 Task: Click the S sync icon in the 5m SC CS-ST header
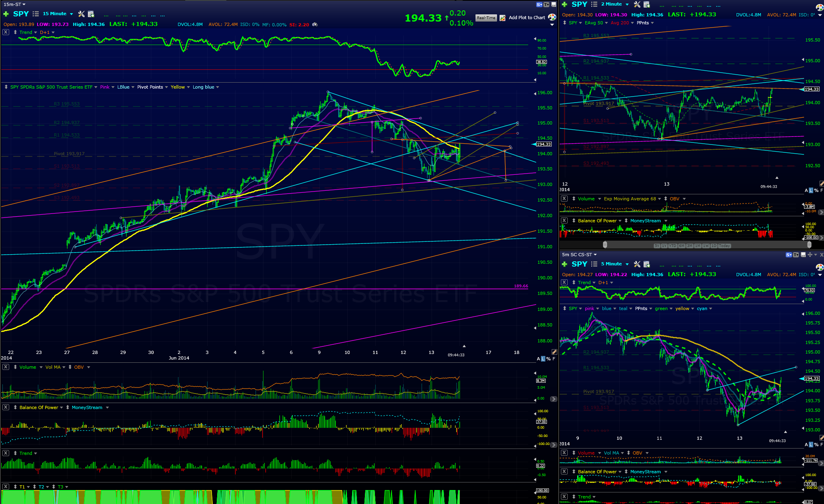click(789, 255)
